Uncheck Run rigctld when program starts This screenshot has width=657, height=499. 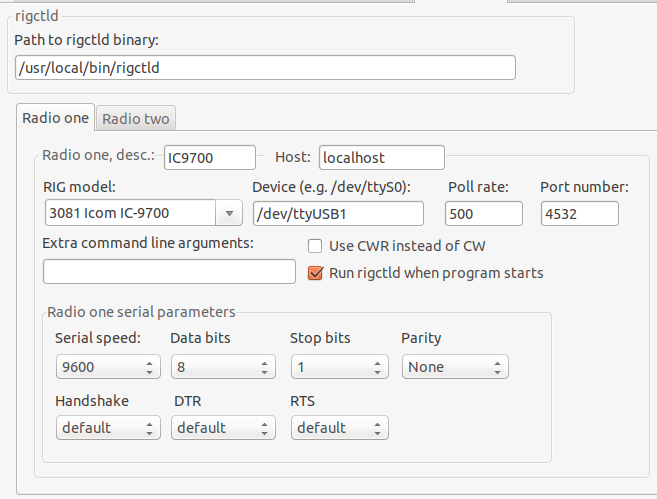(x=315, y=273)
